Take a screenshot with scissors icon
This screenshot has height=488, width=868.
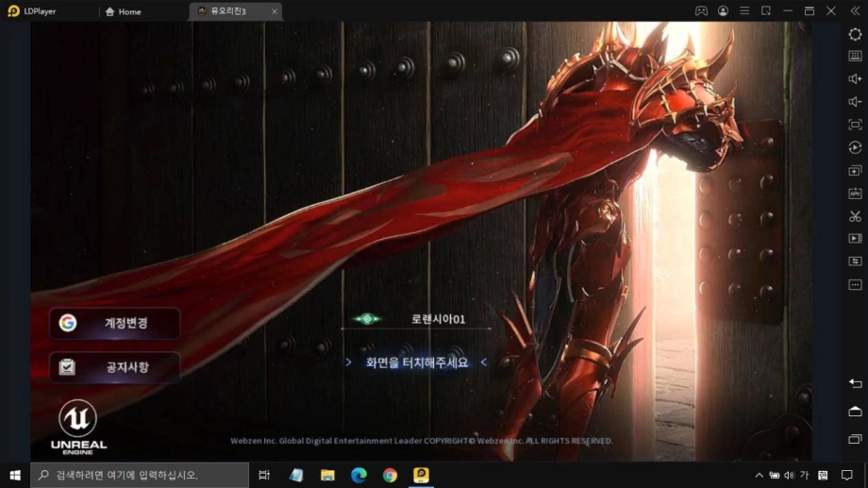point(855,216)
